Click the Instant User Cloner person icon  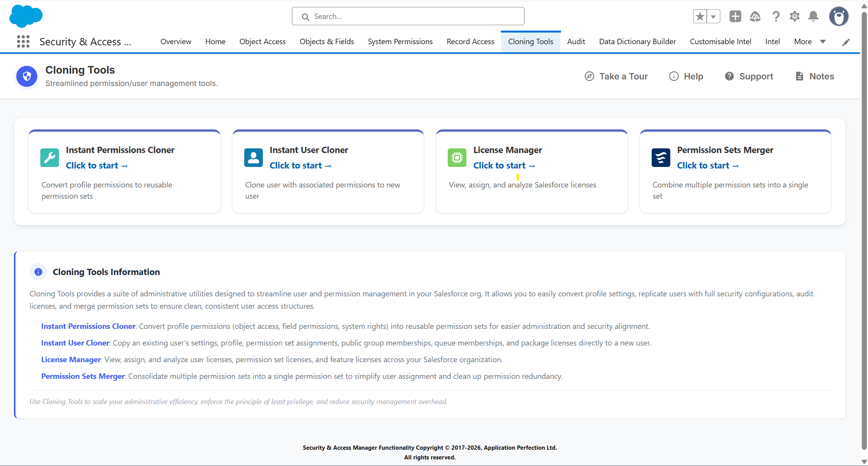tap(254, 158)
